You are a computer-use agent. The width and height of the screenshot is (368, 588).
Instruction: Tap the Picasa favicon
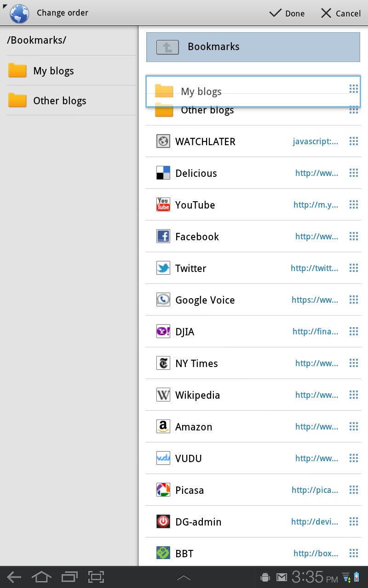163,490
